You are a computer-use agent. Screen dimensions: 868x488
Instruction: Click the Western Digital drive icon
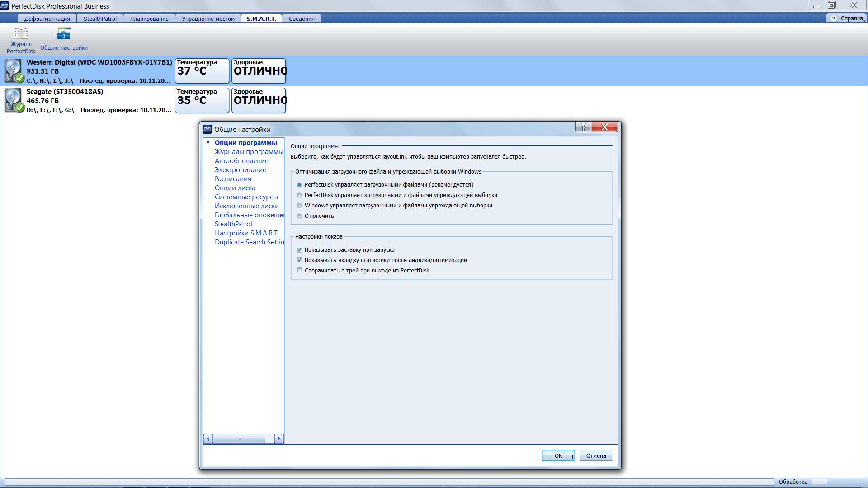(x=12, y=70)
